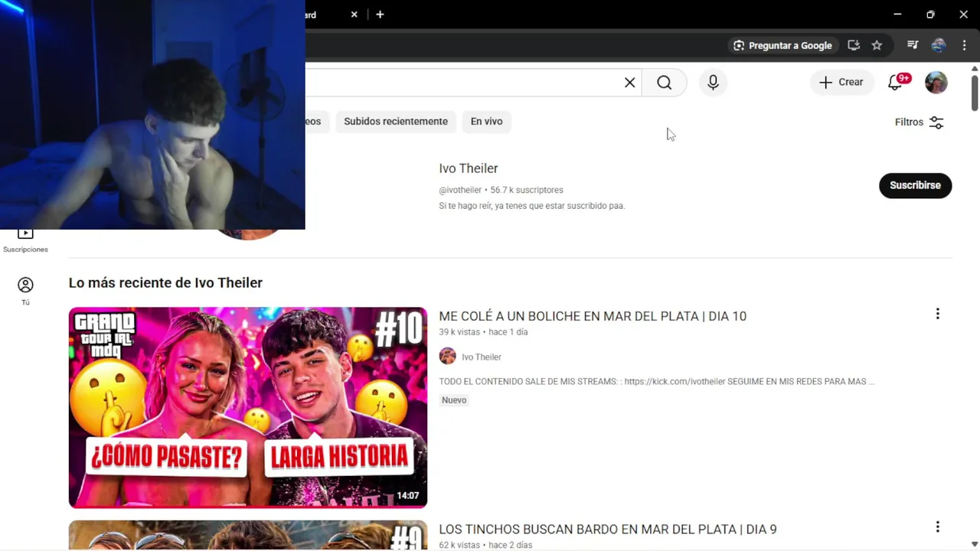Image resolution: width=980 pixels, height=551 pixels.
Task: Click Ivo Theiler avatar under DIA 10 video
Action: [x=448, y=357]
